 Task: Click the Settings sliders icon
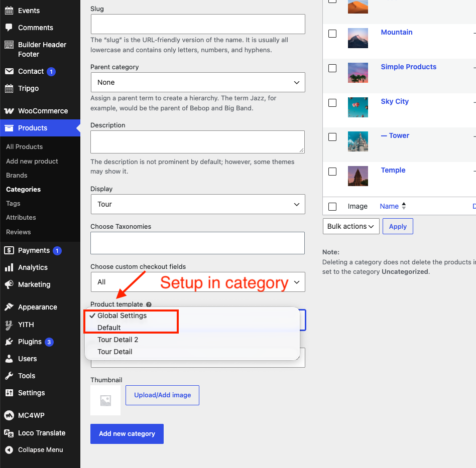(x=9, y=393)
